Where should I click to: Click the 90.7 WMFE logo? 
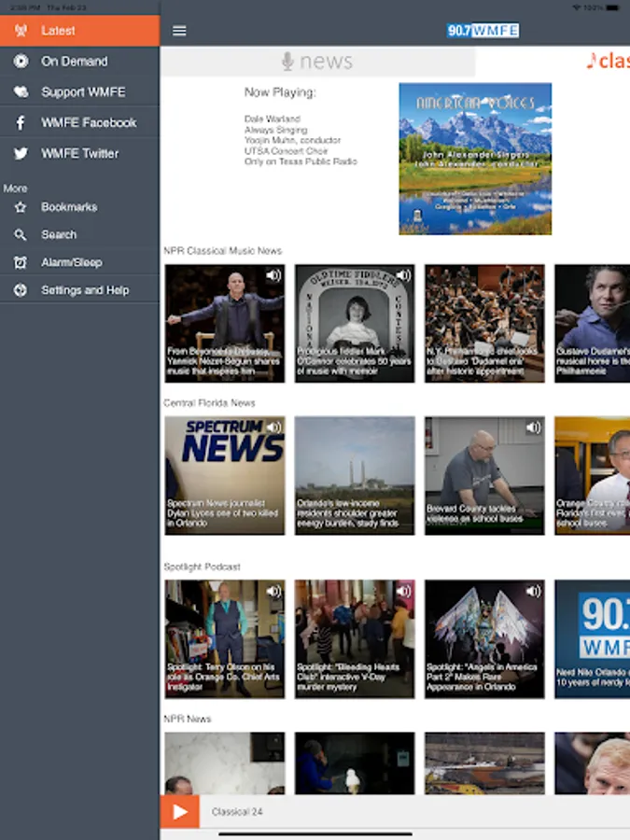click(x=483, y=31)
